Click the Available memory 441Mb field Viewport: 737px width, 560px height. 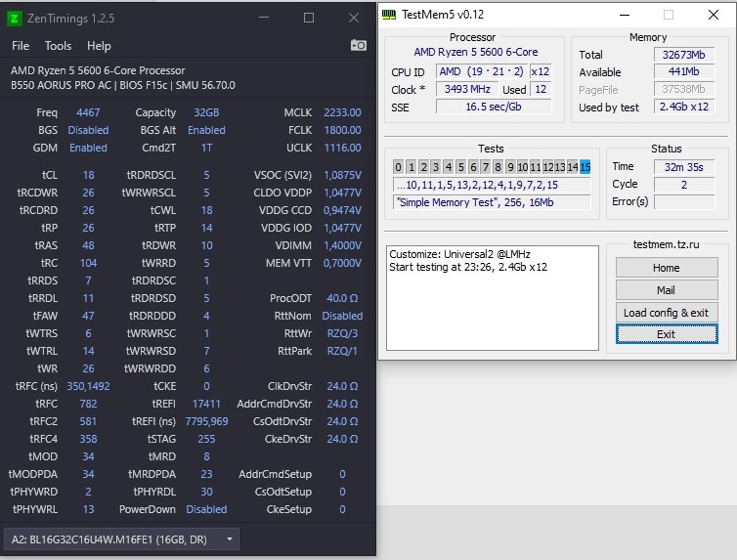684,72
